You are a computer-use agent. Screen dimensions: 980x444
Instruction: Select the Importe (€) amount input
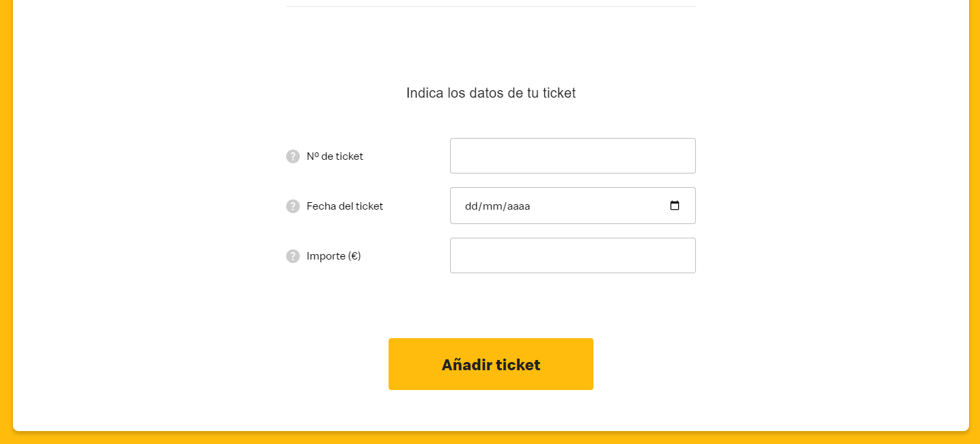pos(573,255)
